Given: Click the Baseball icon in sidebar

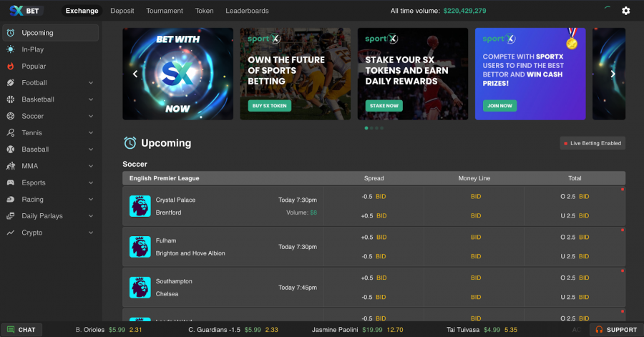Looking at the screenshot, I should (x=11, y=150).
